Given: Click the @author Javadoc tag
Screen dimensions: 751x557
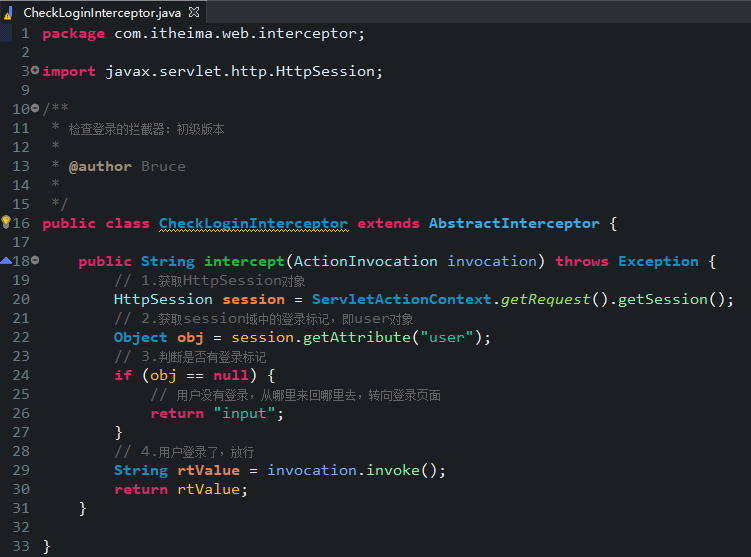Looking at the screenshot, I should [100, 167].
